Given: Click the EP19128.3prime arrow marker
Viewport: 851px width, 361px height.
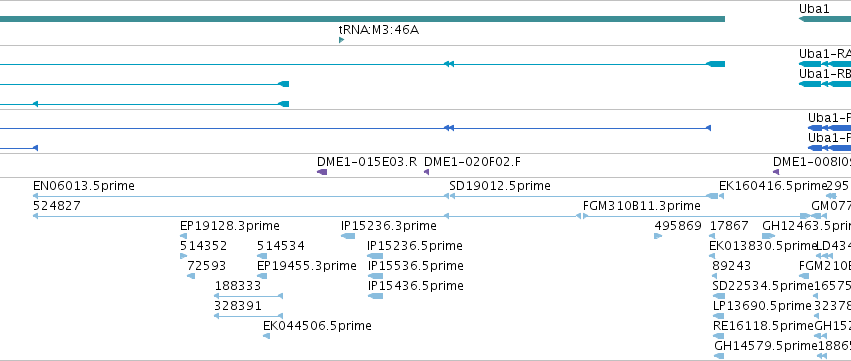Looking at the screenshot, I should click(x=183, y=236).
